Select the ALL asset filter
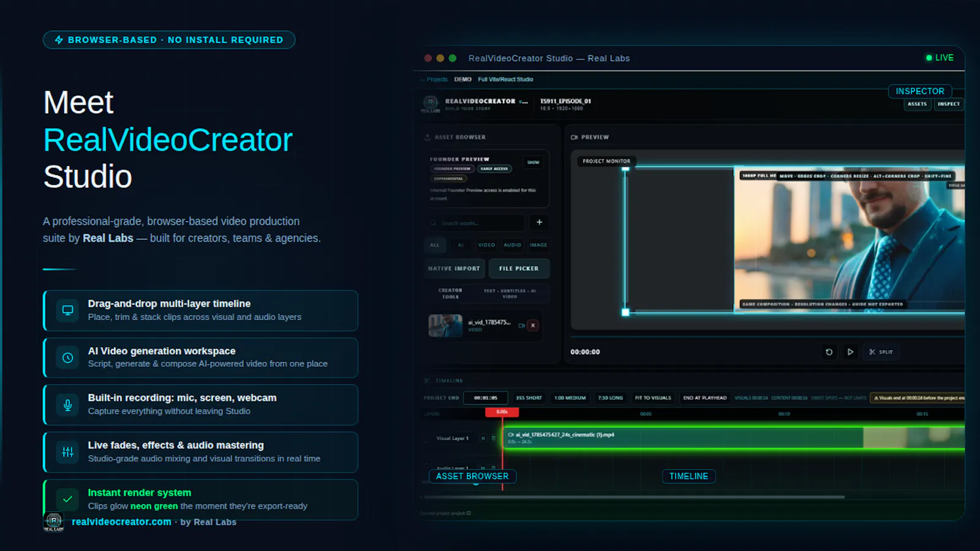This screenshot has height=551, width=980. pos(435,245)
